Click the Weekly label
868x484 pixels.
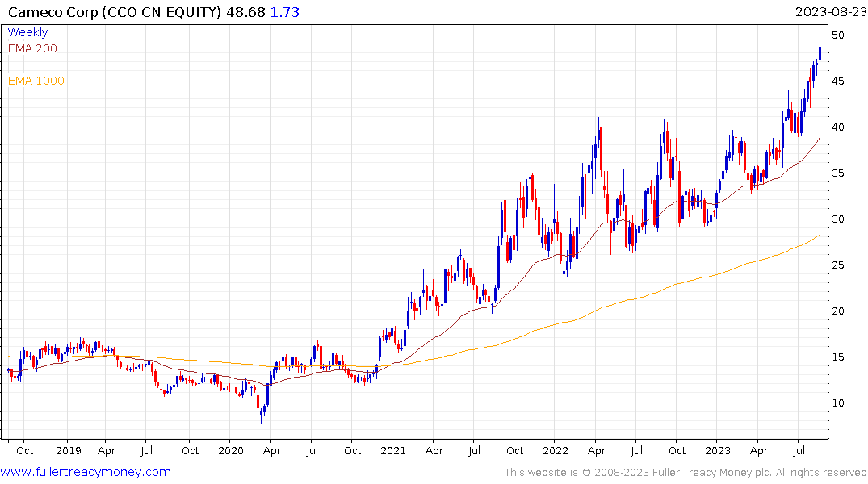pos(27,32)
